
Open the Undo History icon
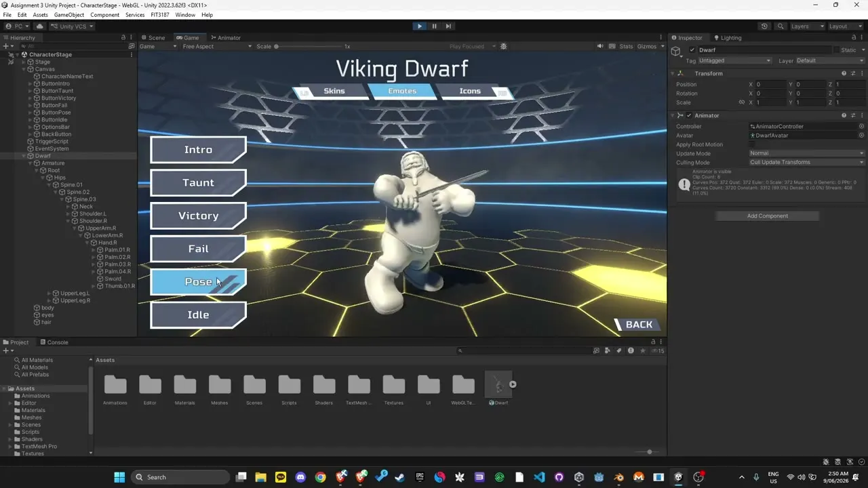pos(764,26)
